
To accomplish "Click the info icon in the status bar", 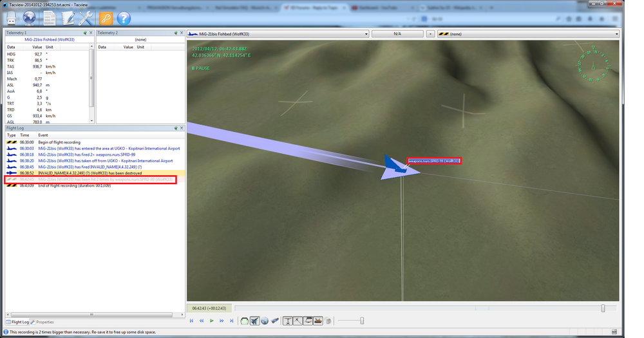I will [x=6, y=332].
